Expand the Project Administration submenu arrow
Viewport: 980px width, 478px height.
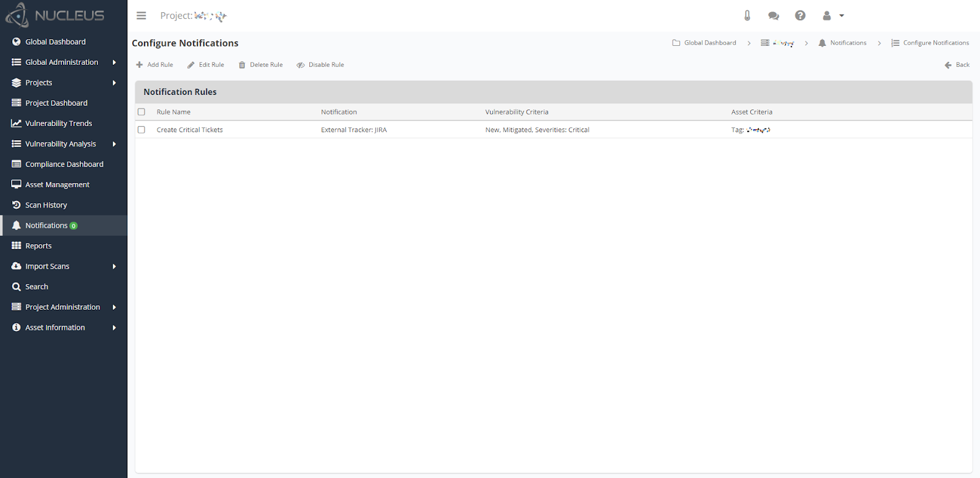click(x=114, y=307)
